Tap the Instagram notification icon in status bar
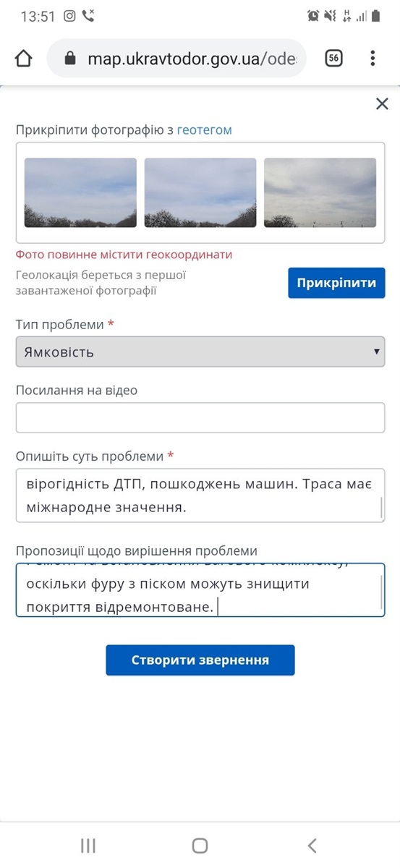This screenshot has height=868, width=400. tap(69, 15)
